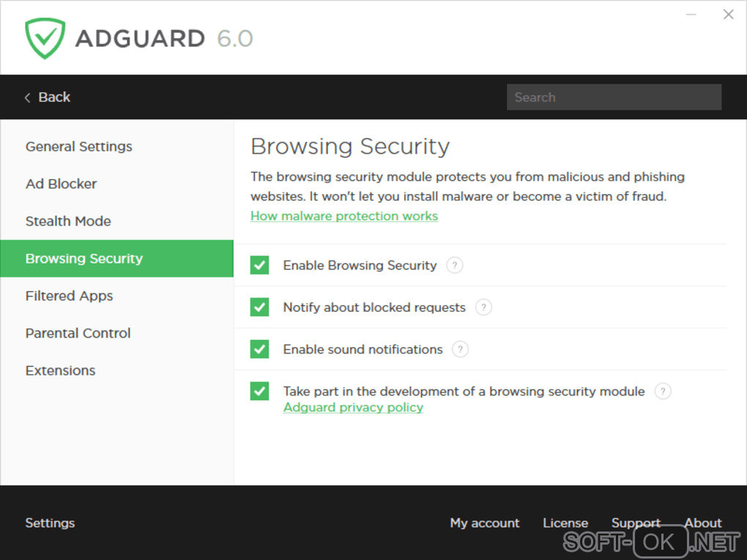The height and width of the screenshot is (560, 747).
Task: Click help icon beside Enable sound notifications
Action: (460, 349)
